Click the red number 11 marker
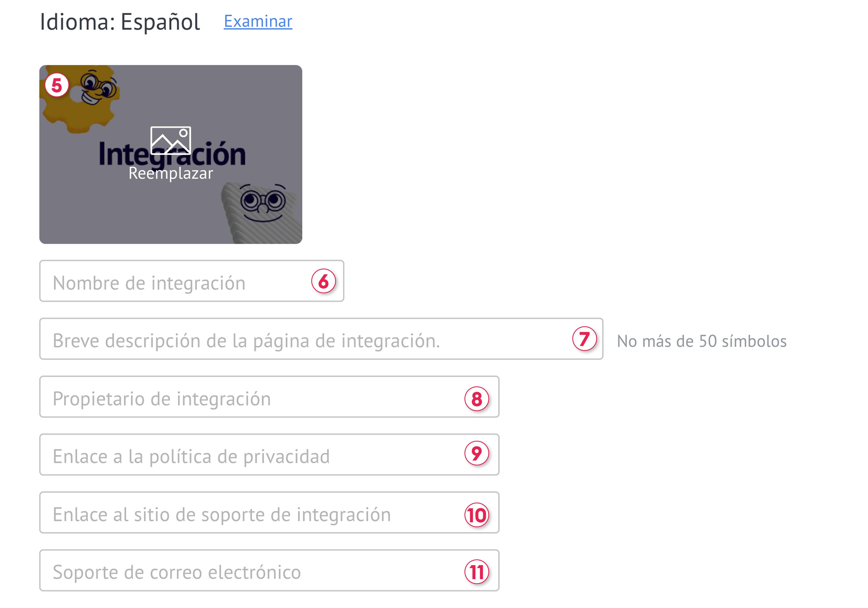Image resolution: width=868 pixels, height=608 pixels. coord(477,572)
